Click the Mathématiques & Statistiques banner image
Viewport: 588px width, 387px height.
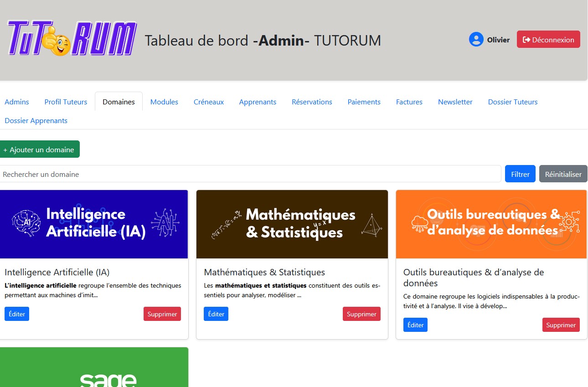pos(292,224)
